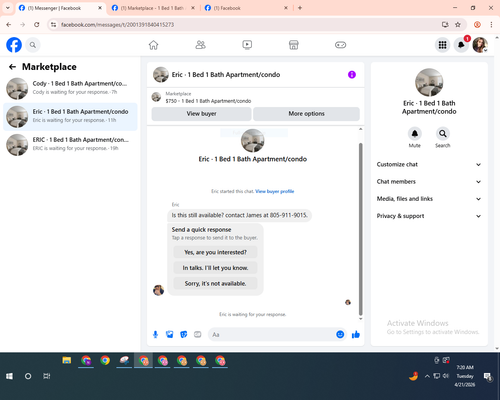Open the emoji picker in message box
The image size is (500, 400).
340,334
